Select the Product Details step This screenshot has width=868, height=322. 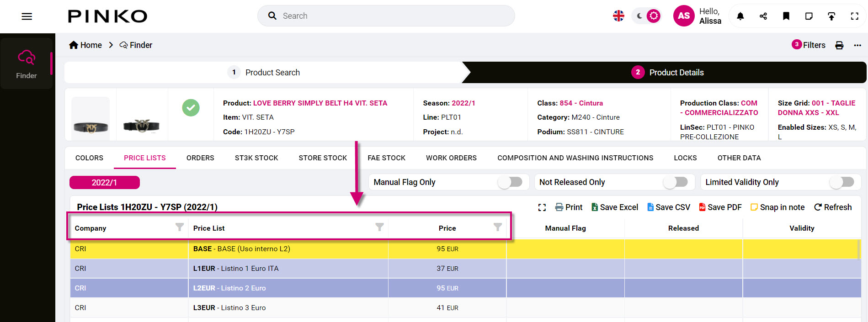(x=667, y=72)
